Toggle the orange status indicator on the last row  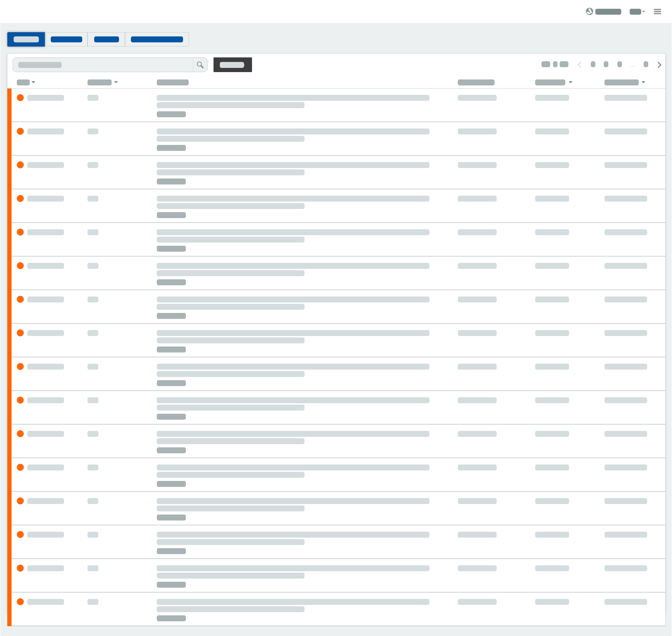20,602
